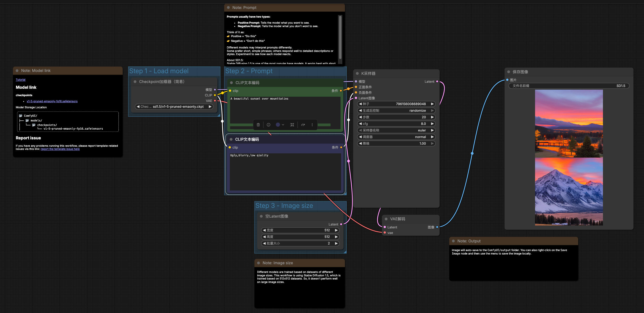The width and height of the screenshot is (644, 313).
Task: Click the info icon in selection toolbar
Action: [268, 125]
